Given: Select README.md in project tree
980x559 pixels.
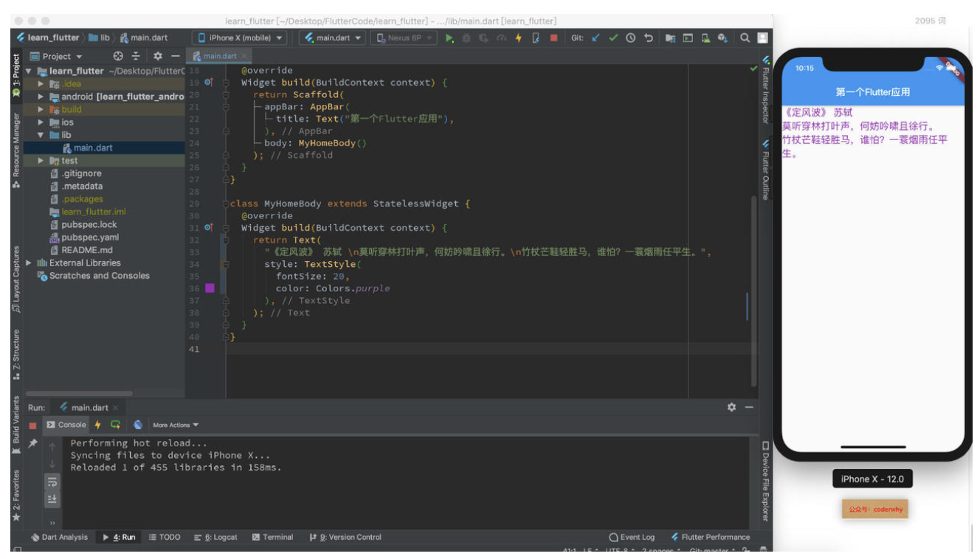Looking at the screenshot, I should [81, 250].
